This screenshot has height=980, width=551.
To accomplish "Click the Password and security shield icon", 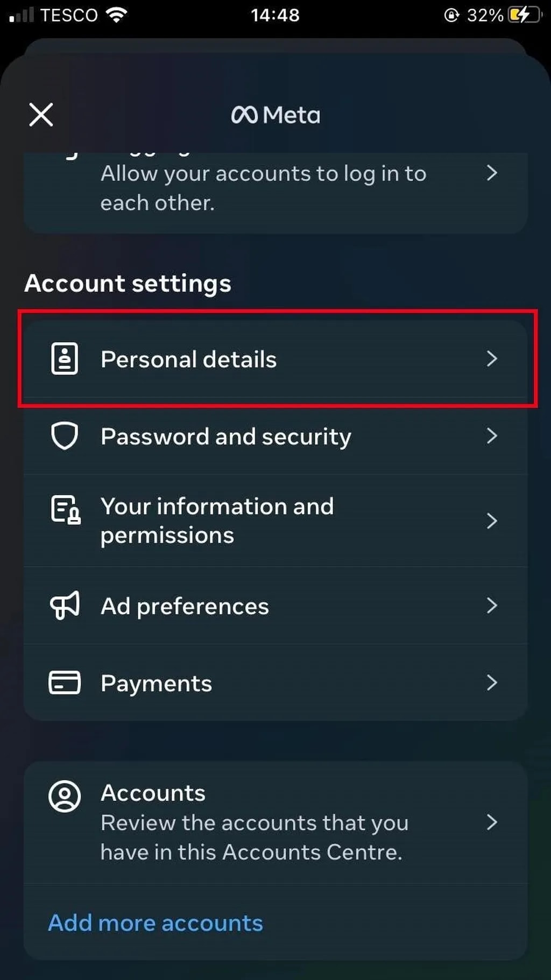I will click(x=65, y=436).
